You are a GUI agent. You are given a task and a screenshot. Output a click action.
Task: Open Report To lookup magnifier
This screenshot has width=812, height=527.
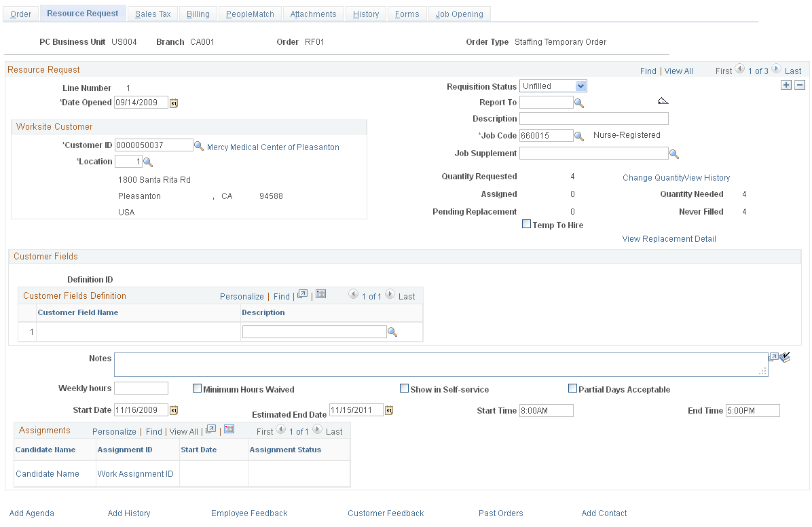579,103
